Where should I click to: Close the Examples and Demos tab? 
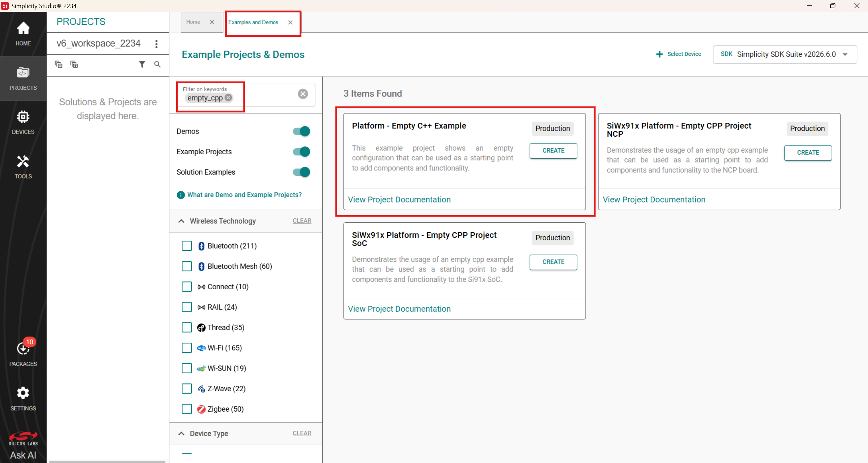tap(290, 22)
